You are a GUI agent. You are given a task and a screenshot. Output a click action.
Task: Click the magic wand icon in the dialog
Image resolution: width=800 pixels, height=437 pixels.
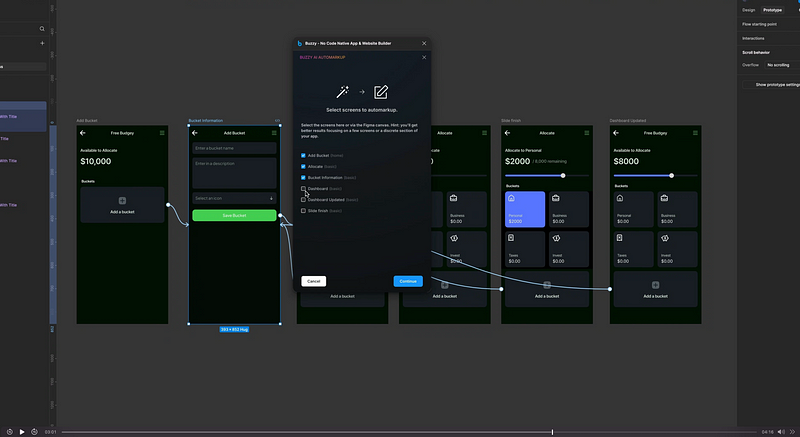[x=342, y=92]
